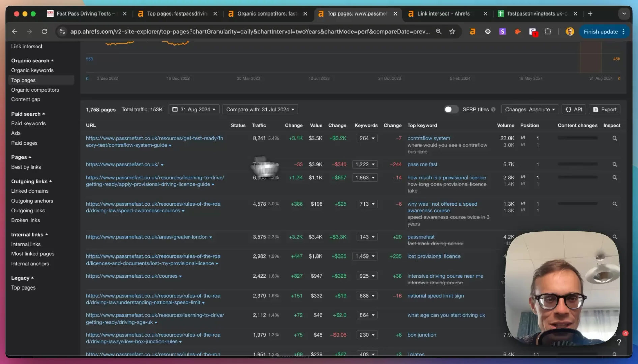Switch to Fast Pass Driving Tests tab

click(86, 14)
